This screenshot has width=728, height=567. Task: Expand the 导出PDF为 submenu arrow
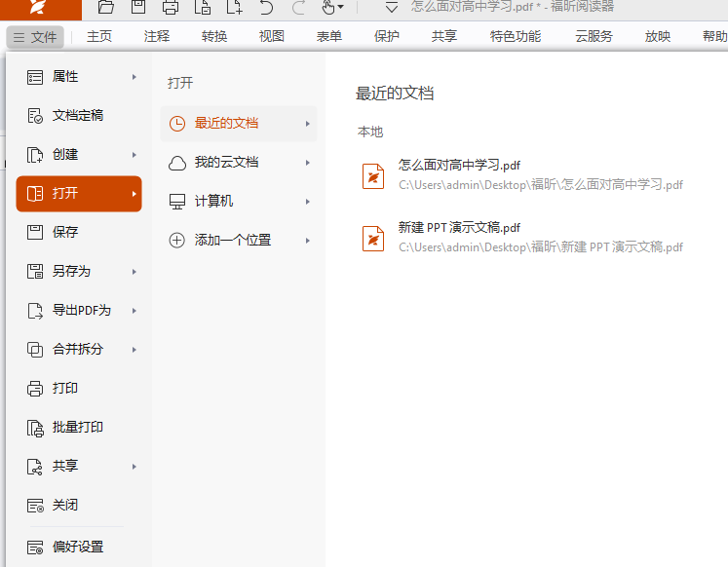(x=134, y=311)
